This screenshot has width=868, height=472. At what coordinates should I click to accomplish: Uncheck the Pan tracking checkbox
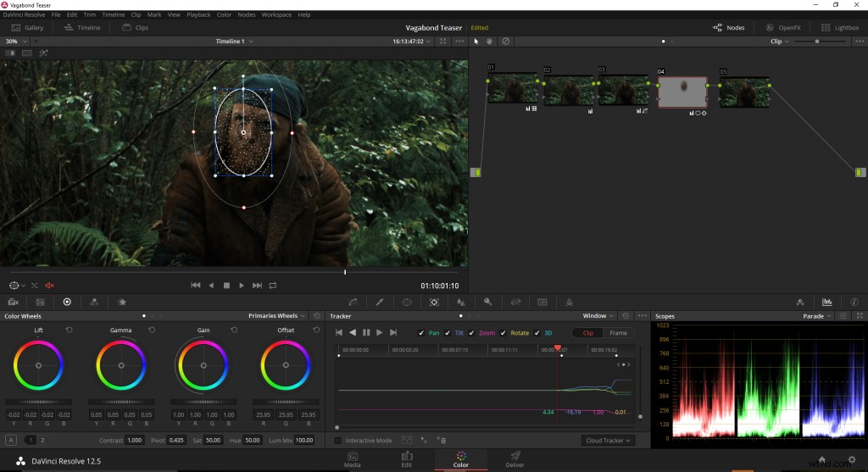click(x=422, y=333)
